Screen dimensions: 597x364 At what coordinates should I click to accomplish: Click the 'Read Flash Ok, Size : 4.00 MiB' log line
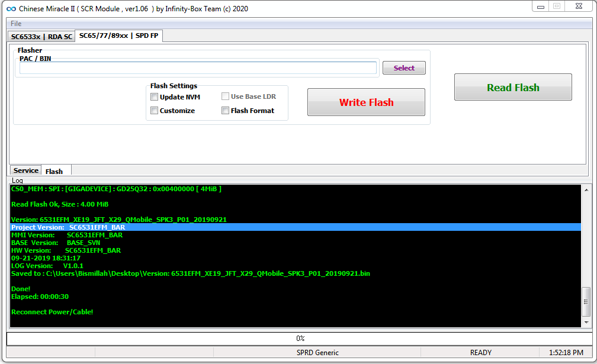60,204
